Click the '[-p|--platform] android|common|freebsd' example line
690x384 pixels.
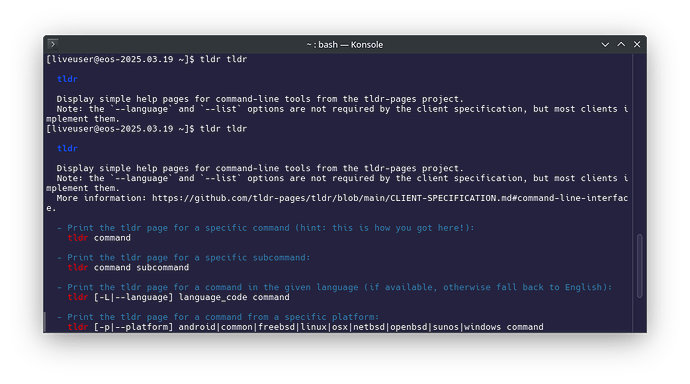(305, 327)
